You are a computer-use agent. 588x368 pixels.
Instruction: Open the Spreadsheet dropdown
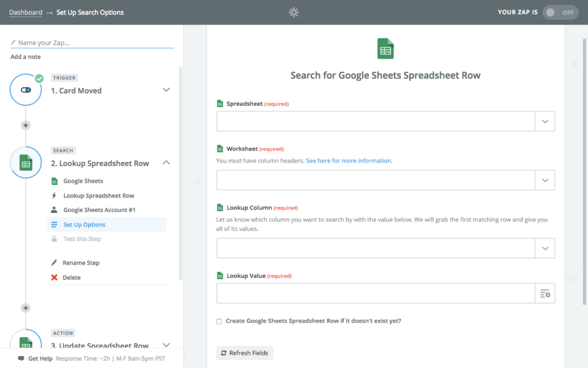545,121
